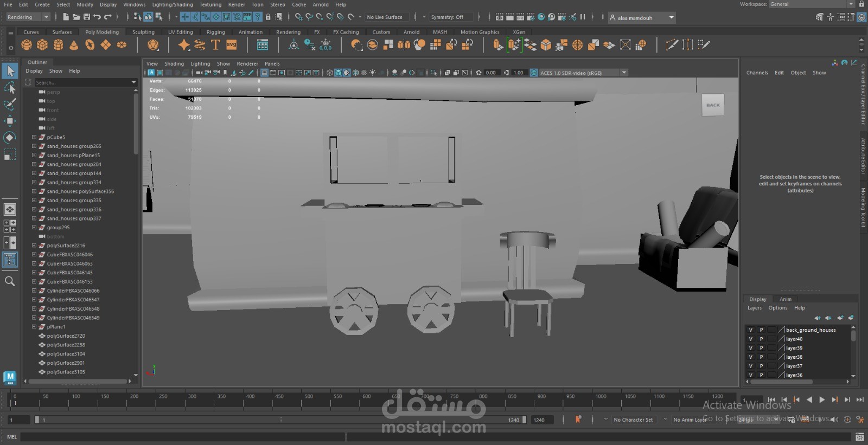This screenshot has height=445, width=868.
Task: Select the Move tool in toolbox
Action: pos(10,120)
